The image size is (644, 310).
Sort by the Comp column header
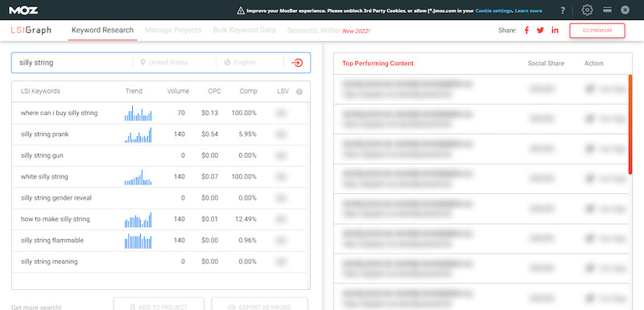pos(249,91)
